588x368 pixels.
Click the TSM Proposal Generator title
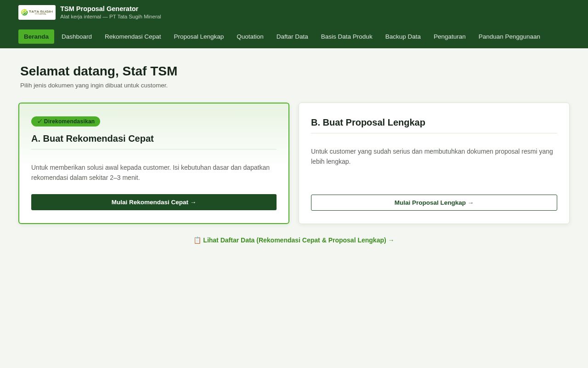tap(99, 9)
